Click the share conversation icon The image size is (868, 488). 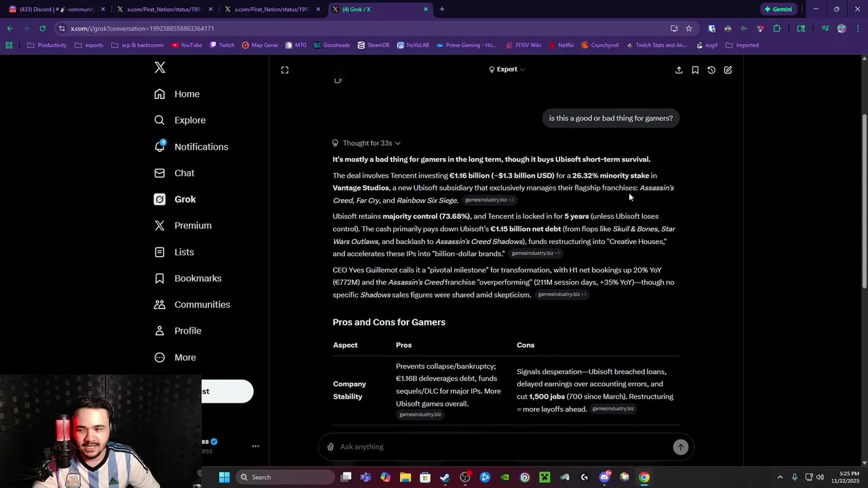[679, 70]
